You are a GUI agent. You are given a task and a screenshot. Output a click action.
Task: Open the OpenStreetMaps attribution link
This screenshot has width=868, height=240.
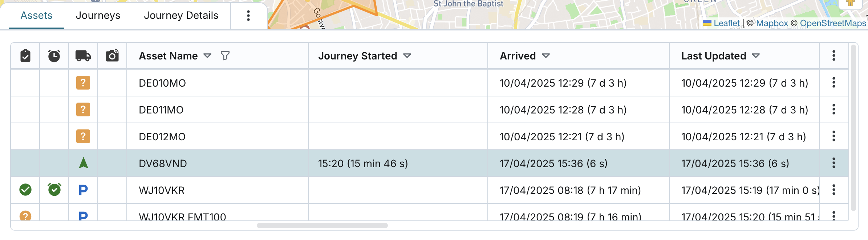(x=833, y=23)
